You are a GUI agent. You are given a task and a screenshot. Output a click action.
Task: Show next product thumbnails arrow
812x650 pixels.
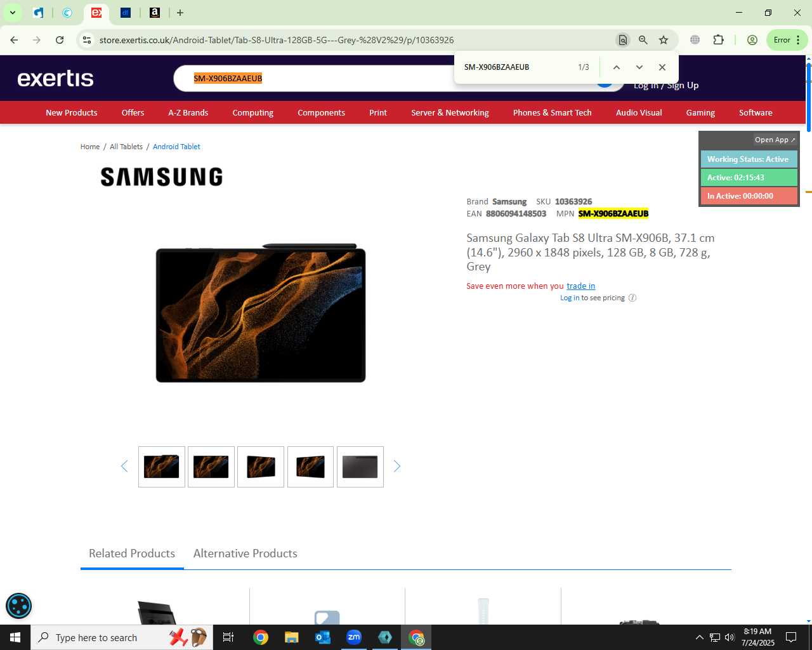point(397,467)
